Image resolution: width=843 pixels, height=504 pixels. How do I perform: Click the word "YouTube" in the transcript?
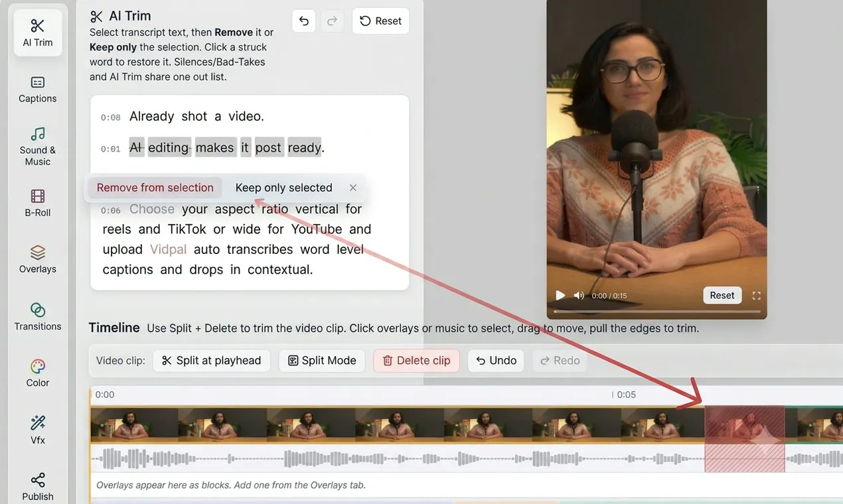tap(317, 229)
